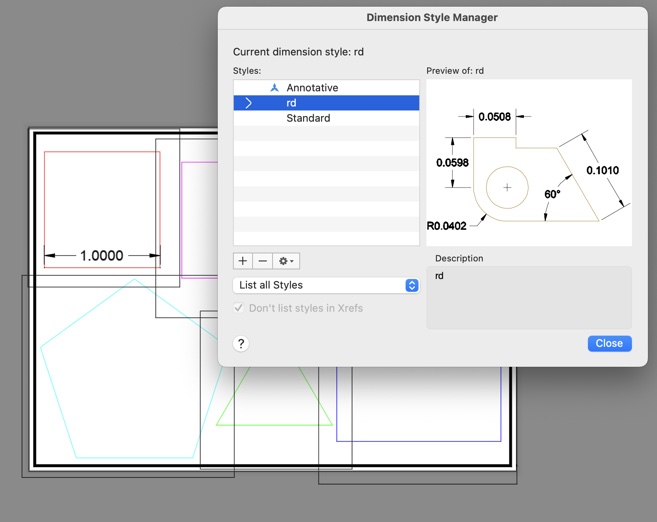Toggle Don't list styles in Xrefs checkbox
The height and width of the screenshot is (522, 657).
coord(239,308)
